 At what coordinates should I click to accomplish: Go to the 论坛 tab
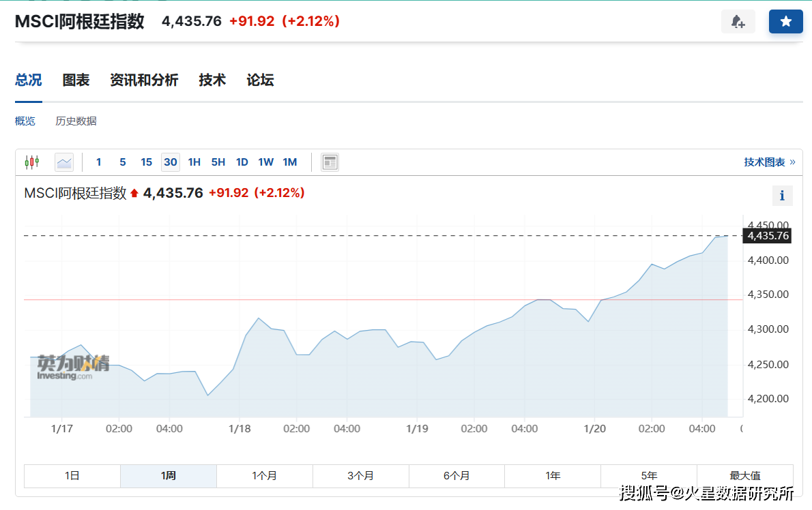(x=260, y=80)
